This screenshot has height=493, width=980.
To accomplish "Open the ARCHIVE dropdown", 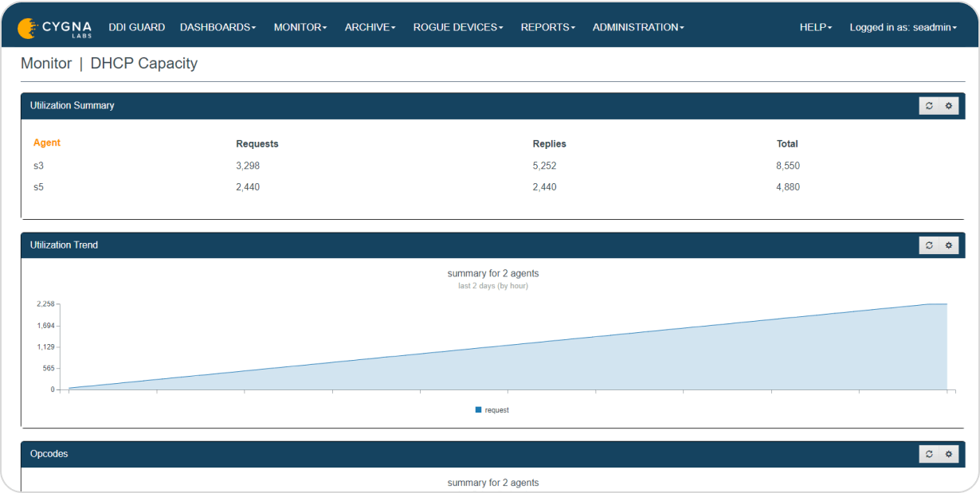I will coord(369,26).
